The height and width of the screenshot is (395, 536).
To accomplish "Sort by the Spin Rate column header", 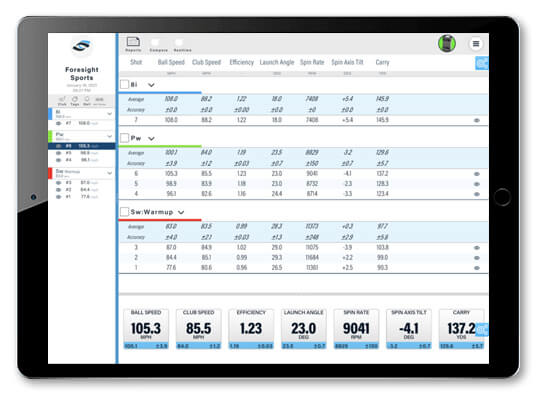I will [x=312, y=62].
